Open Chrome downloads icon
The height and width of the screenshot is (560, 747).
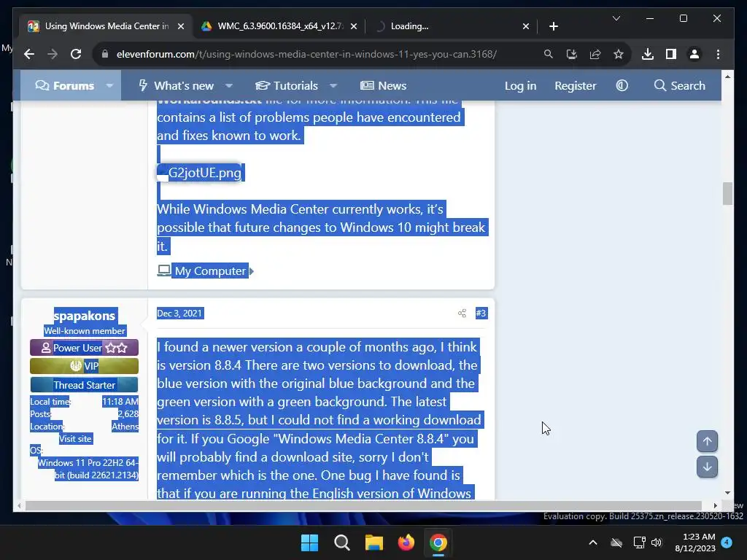pos(648,54)
